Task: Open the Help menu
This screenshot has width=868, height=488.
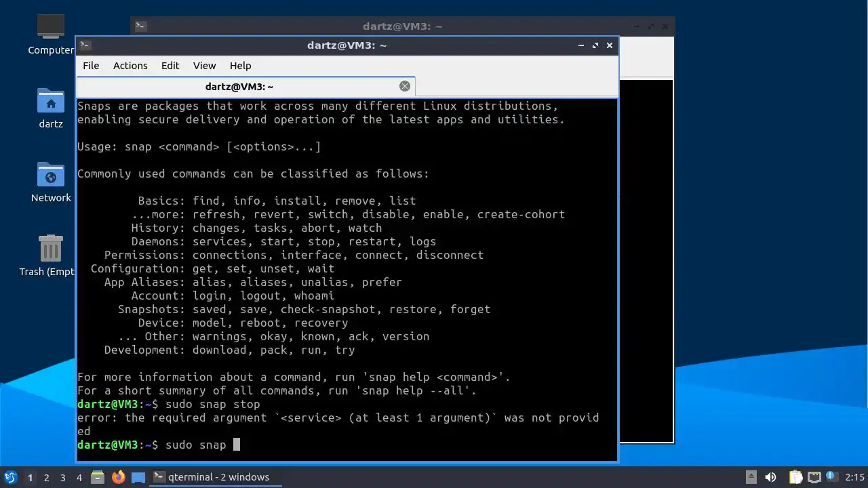Action: tap(240, 66)
